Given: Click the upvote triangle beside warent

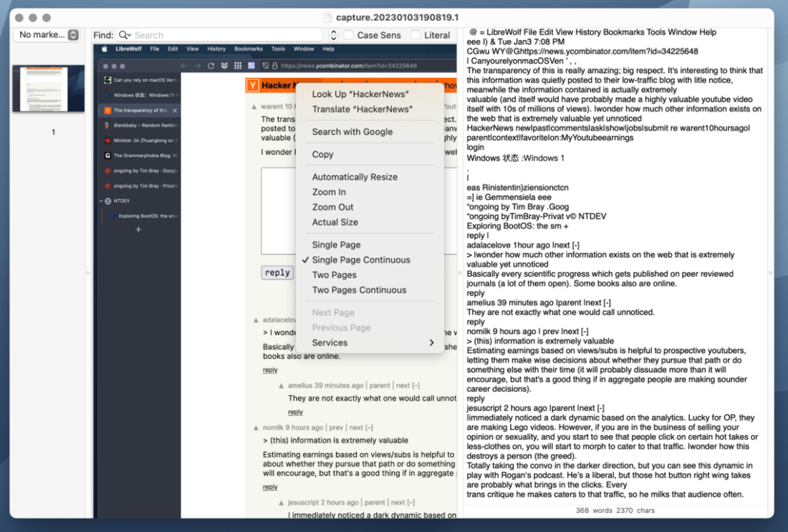Looking at the screenshot, I should (x=255, y=107).
